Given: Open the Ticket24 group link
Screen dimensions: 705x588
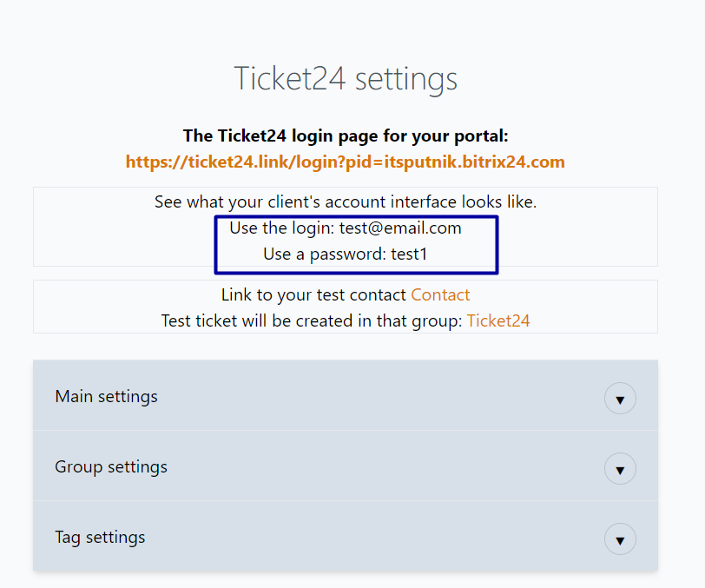Looking at the screenshot, I should pos(498,320).
